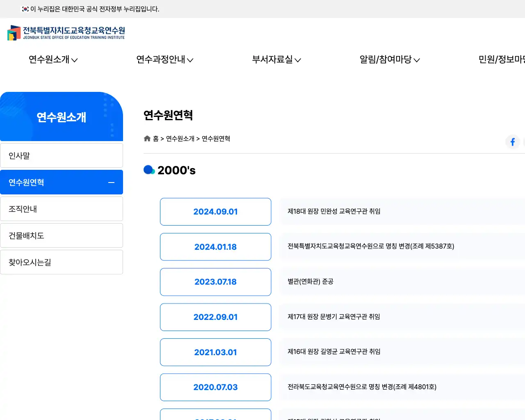The width and height of the screenshot is (525, 420).
Task: Click the 2021.03.01 history entry button
Action: (x=215, y=352)
